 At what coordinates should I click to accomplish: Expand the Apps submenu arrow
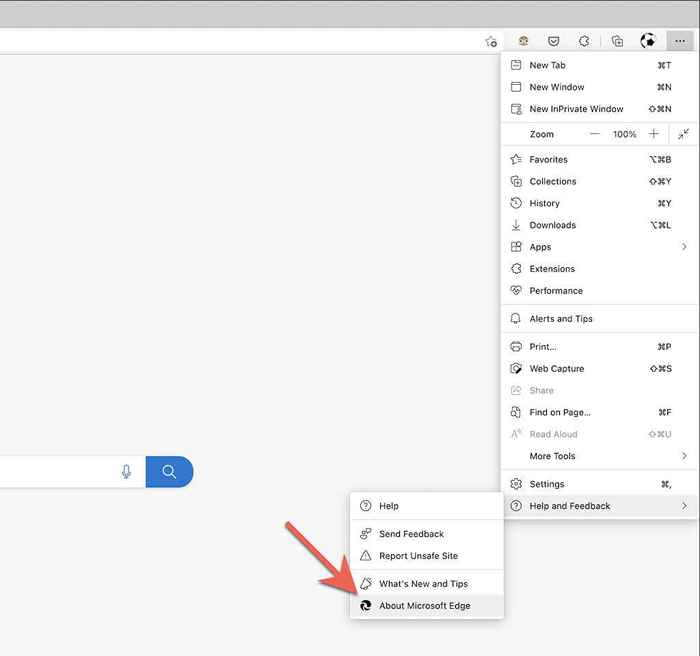coord(684,247)
